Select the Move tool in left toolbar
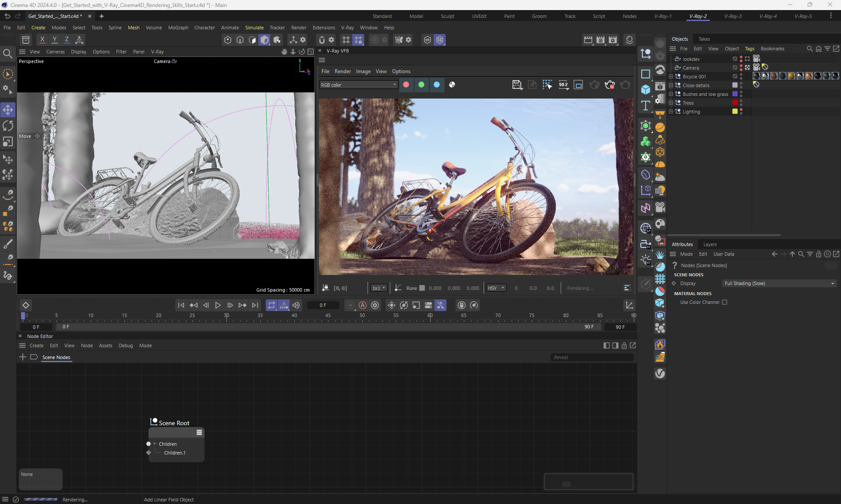The width and height of the screenshot is (841, 504). coord(8,109)
